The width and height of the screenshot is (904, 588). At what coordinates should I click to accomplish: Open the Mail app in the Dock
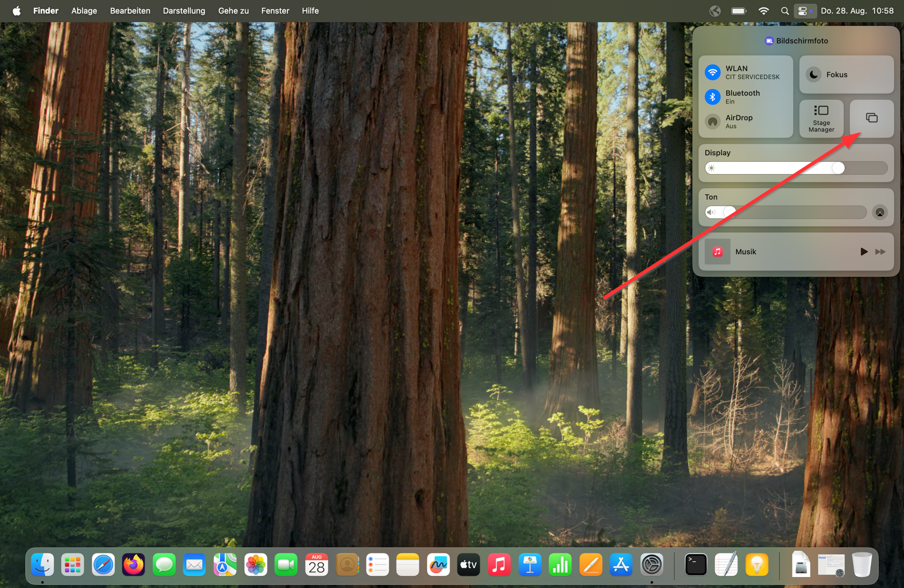coord(194,565)
